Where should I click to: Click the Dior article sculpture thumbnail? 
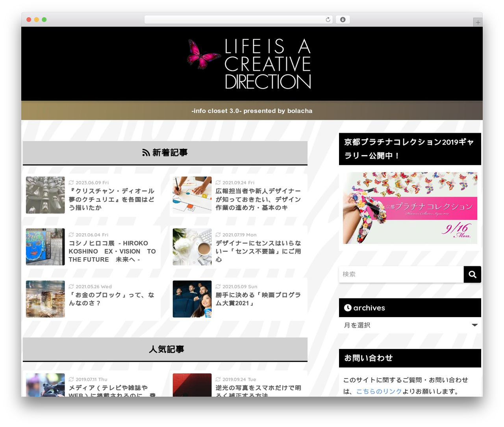[45, 195]
